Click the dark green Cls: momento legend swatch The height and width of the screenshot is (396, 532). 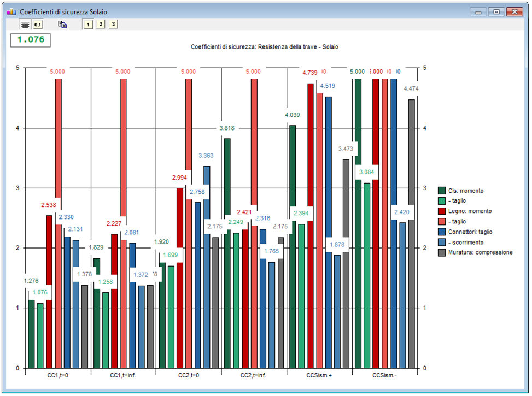442,191
